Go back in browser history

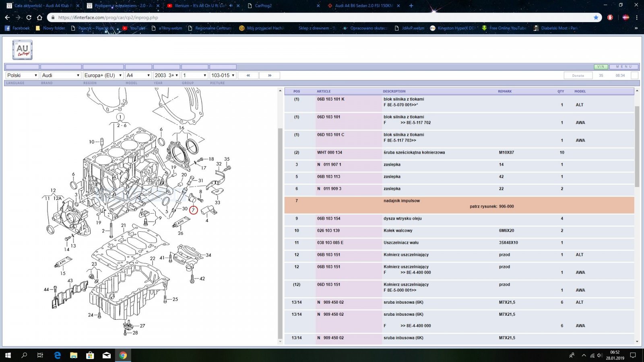pyautogui.click(x=7, y=17)
